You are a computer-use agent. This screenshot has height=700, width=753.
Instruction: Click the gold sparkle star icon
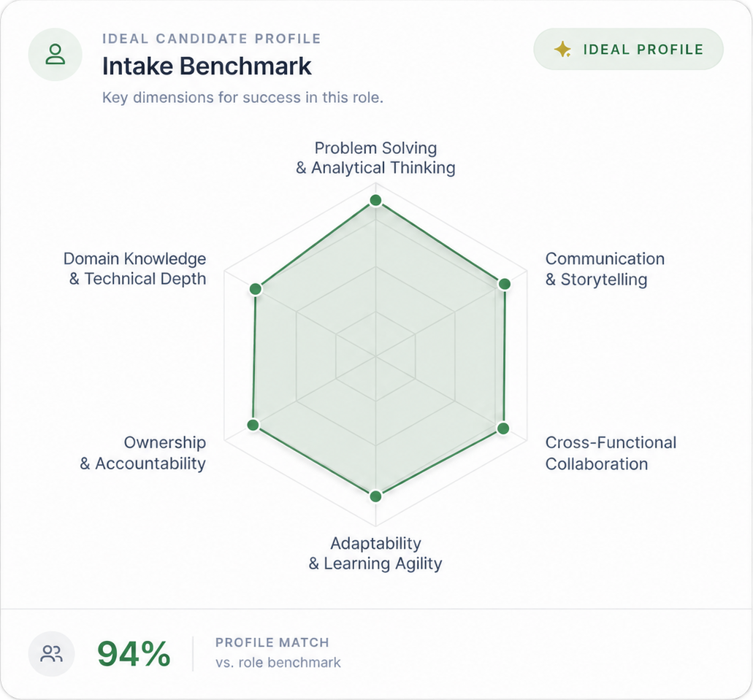click(563, 50)
